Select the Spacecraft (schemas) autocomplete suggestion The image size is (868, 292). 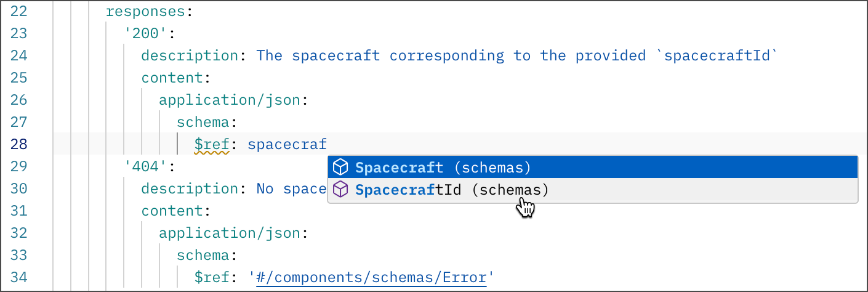point(443,168)
